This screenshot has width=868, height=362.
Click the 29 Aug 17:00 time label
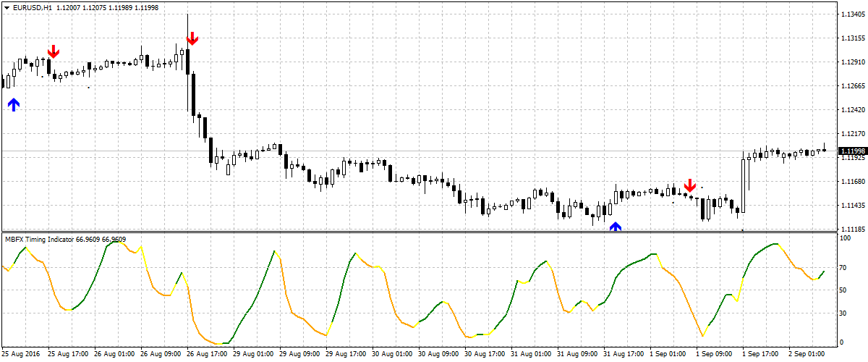coord(346,355)
